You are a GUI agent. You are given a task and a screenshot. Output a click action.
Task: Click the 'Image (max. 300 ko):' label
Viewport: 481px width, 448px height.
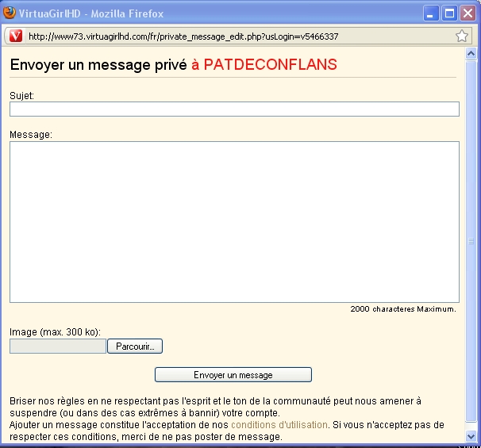(x=56, y=332)
